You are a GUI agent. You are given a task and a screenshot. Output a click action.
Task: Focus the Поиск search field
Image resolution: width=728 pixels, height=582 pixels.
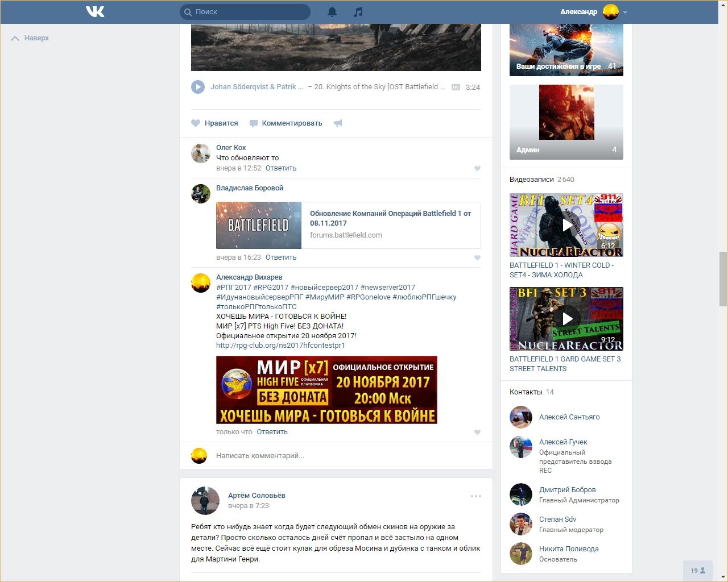(x=245, y=12)
